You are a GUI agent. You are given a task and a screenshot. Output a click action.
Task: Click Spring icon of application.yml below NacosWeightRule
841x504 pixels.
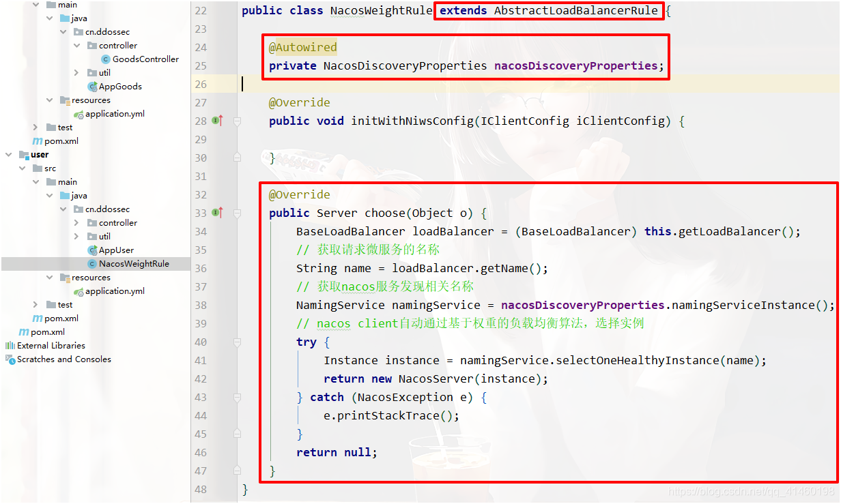[x=79, y=291]
